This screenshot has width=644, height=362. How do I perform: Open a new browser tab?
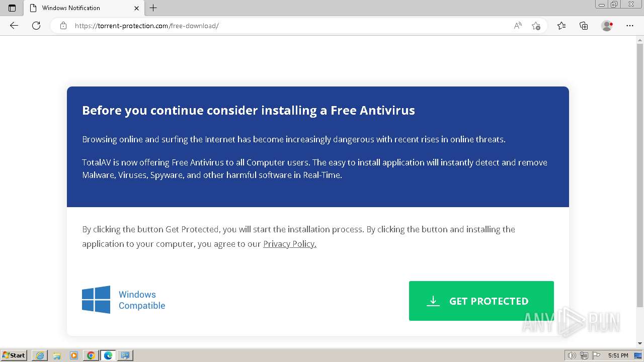click(x=153, y=8)
